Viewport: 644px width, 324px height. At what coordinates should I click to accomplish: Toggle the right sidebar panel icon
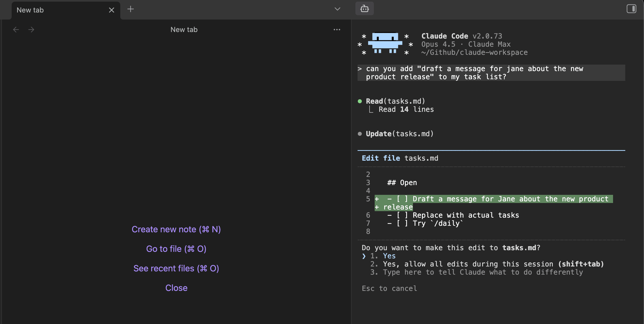(x=631, y=8)
